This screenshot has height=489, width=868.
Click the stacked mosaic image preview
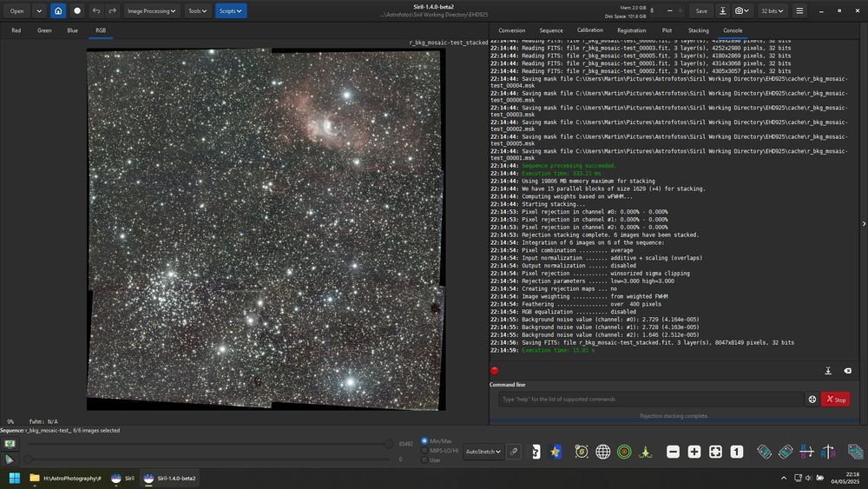tap(266, 229)
